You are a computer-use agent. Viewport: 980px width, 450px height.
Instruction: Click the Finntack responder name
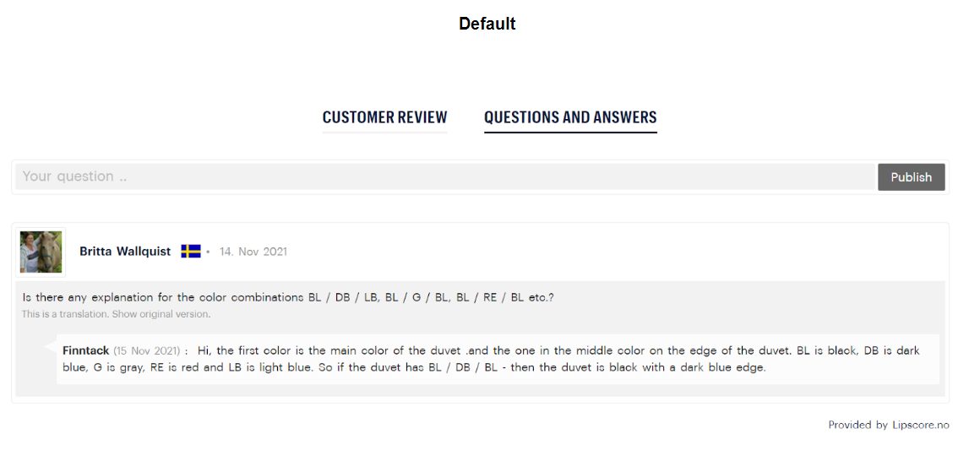(x=85, y=350)
